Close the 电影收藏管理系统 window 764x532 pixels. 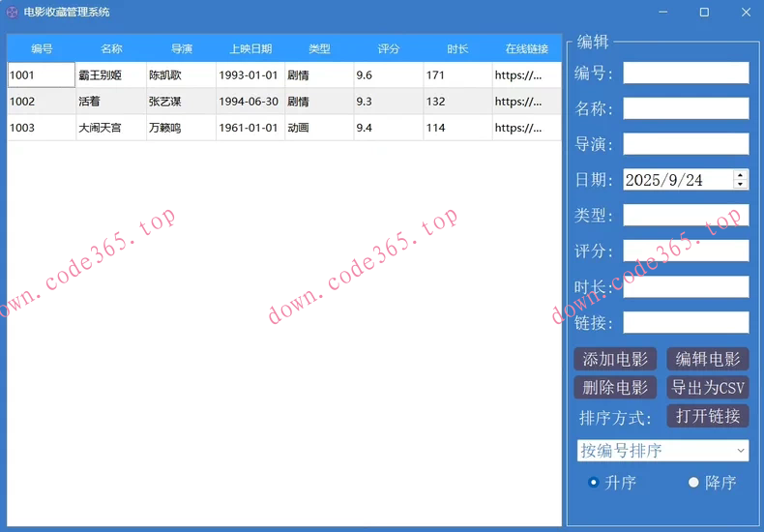coord(746,13)
